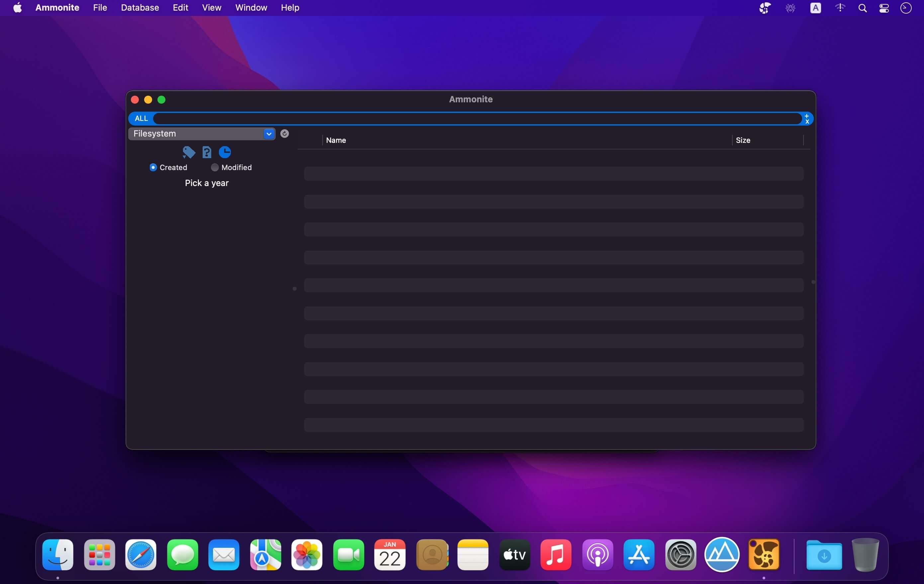Click the clock icon in the menu bar
The image size is (924, 584).
tap(906, 8)
